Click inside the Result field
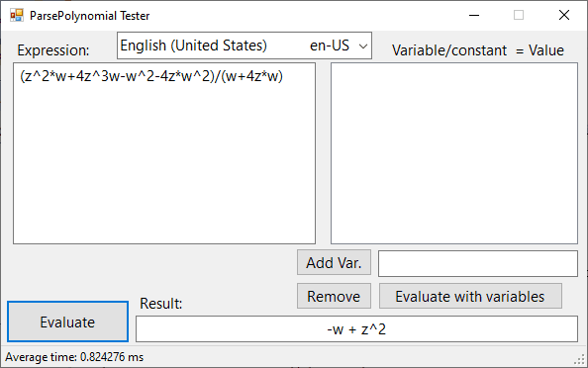 point(356,329)
